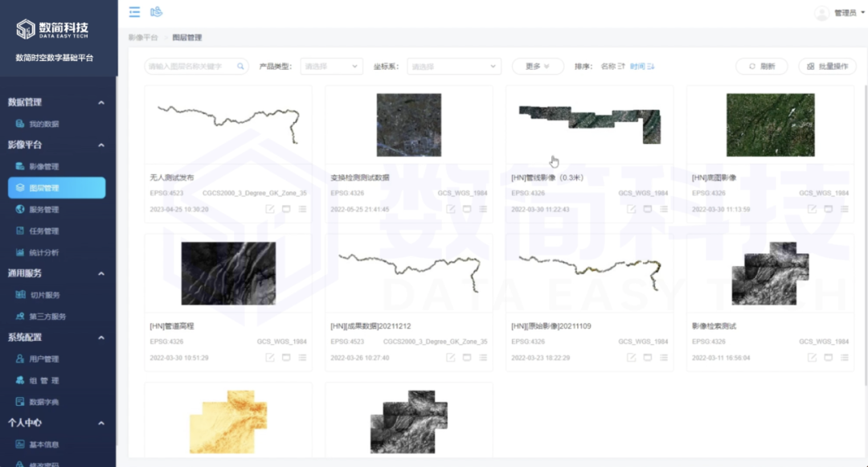Open the 管理员 account dropdown
This screenshot has width=868, height=467.
pyautogui.click(x=850, y=13)
